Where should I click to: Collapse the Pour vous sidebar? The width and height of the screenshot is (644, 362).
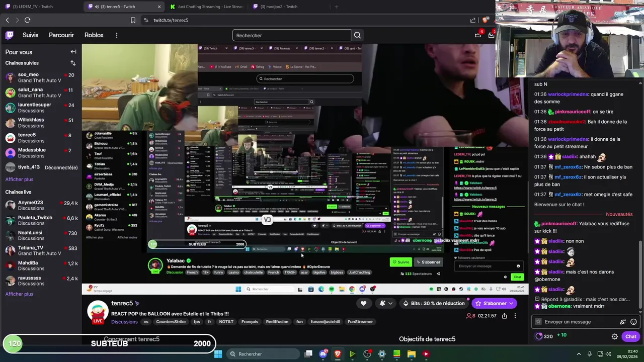(73, 52)
